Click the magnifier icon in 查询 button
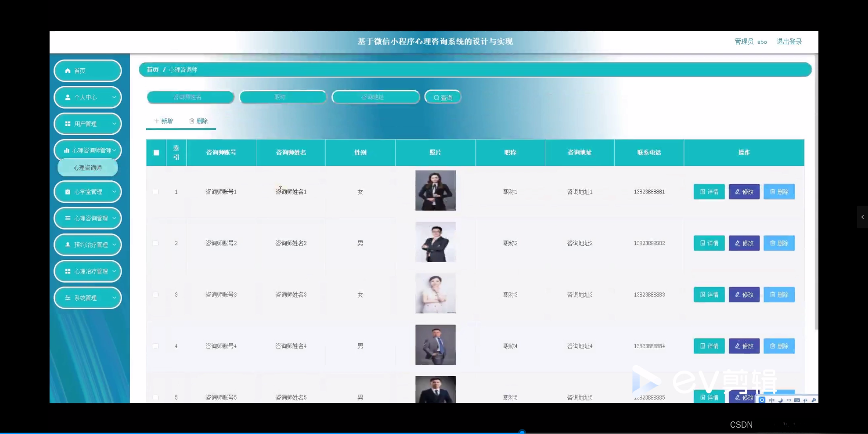The width and height of the screenshot is (868, 434). tap(436, 97)
